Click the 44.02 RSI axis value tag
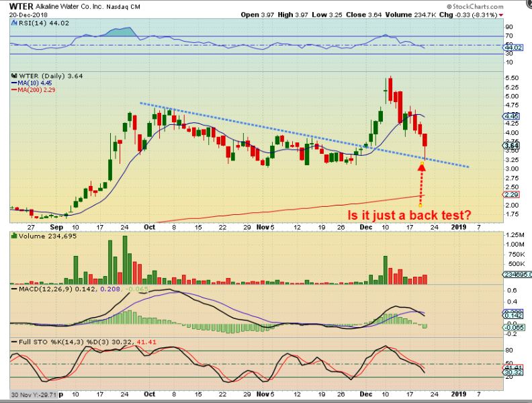The height and width of the screenshot is (403, 532). pos(513,48)
